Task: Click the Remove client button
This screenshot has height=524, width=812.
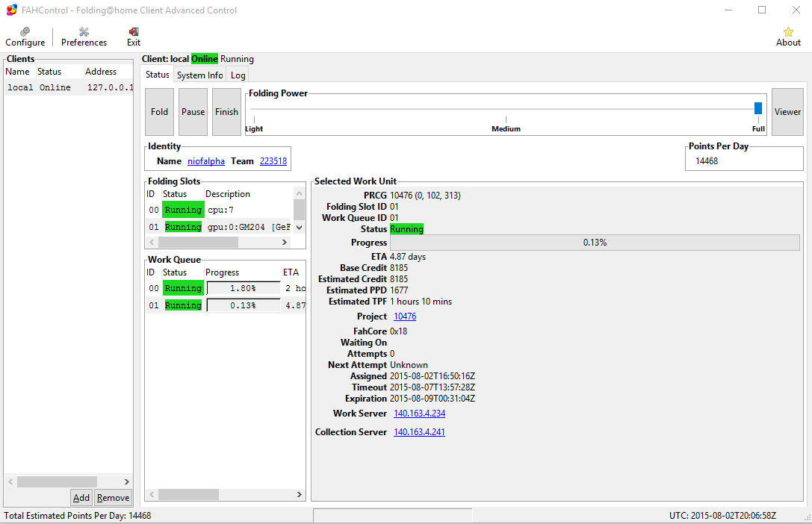Action: coord(113,498)
